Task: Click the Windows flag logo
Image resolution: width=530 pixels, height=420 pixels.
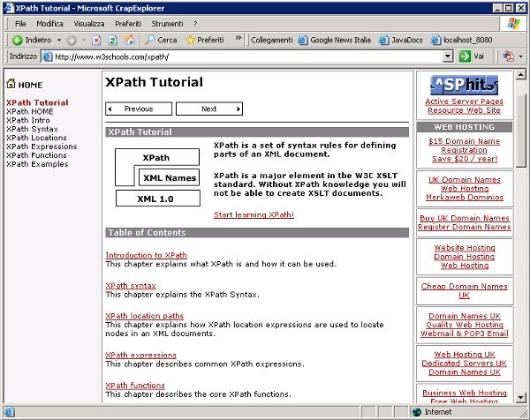Action: tap(514, 24)
